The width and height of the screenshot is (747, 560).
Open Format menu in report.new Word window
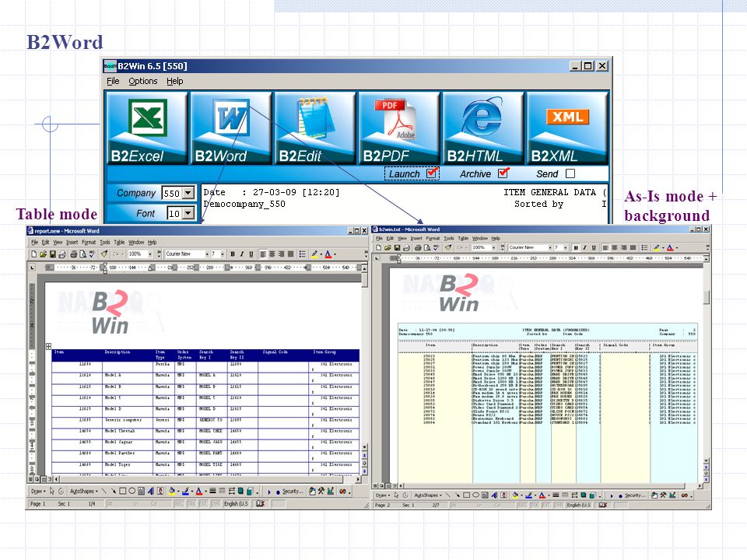pyautogui.click(x=89, y=243)
